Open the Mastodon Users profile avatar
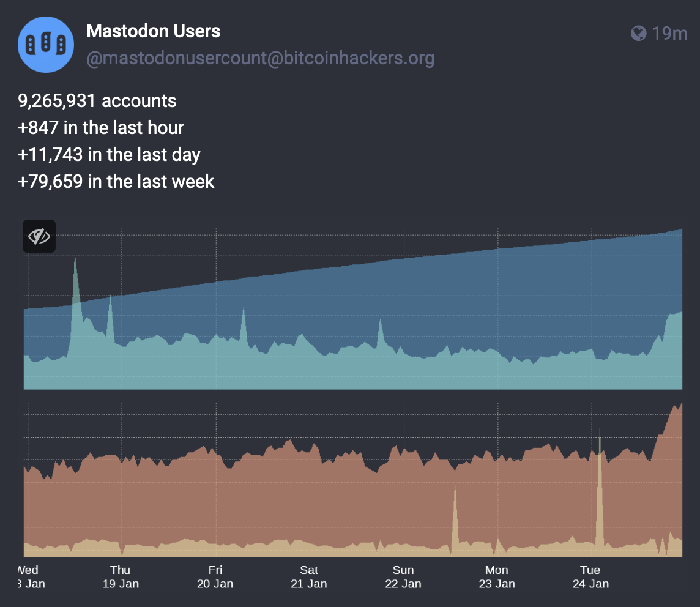This screenshot has width=700, height=607. (x=45, y=45)
